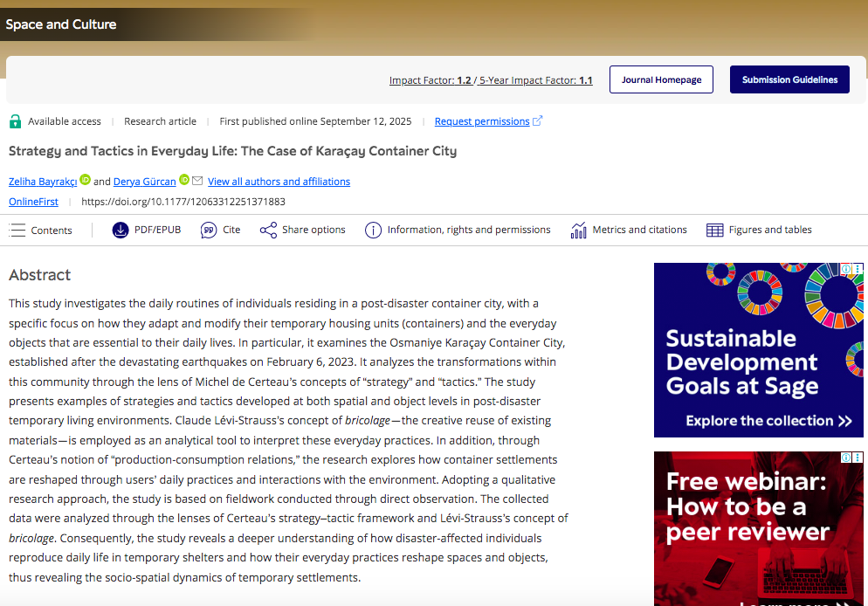Click the email envelope icon beside Derya Gürcan
Viewport: 868px width, 606px height.
[197, 181]
